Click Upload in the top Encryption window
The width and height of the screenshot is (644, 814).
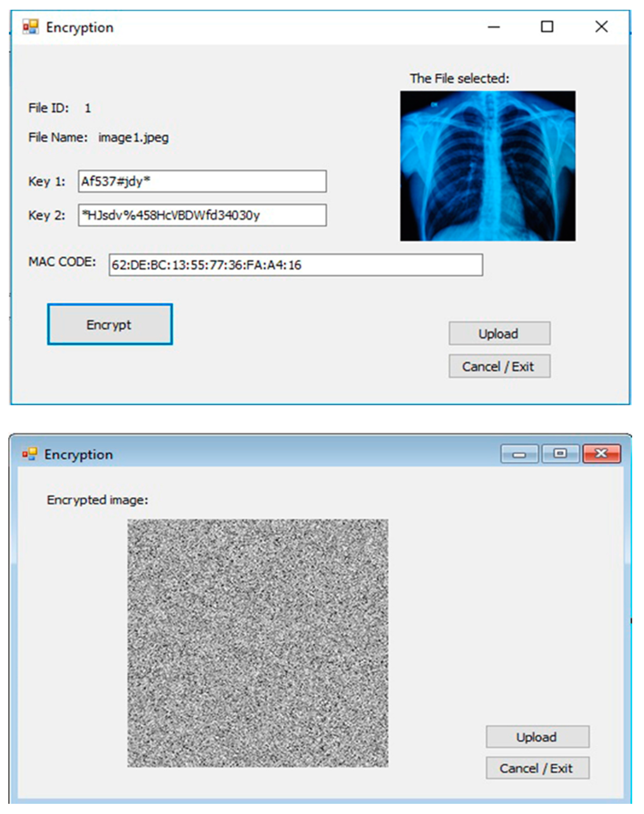[x=499, y=333]
